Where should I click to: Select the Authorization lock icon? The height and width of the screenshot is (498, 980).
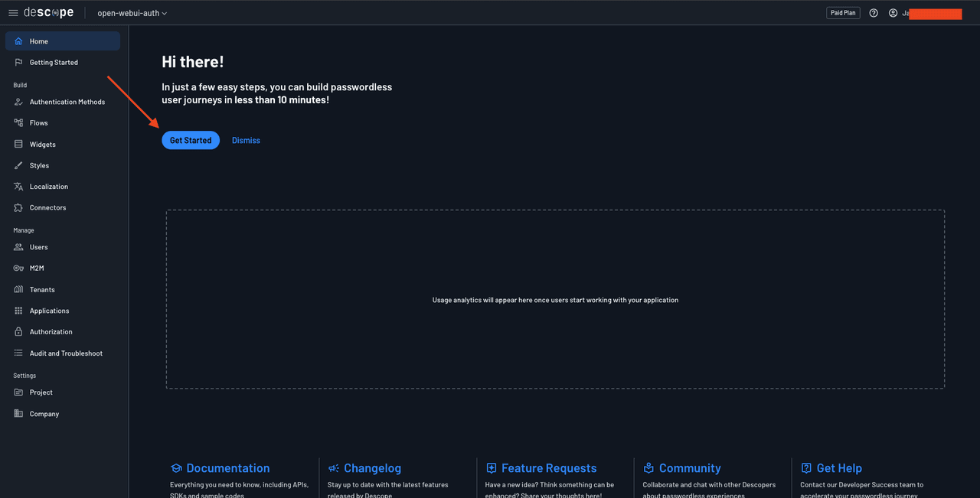coord(18,331)
